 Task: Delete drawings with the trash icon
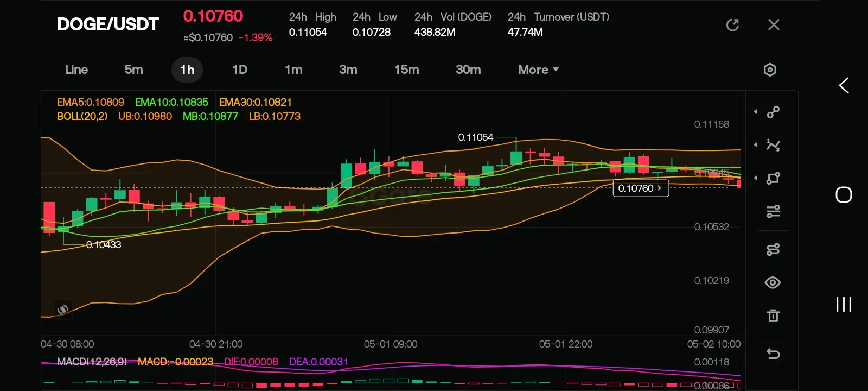pos(773,316)
